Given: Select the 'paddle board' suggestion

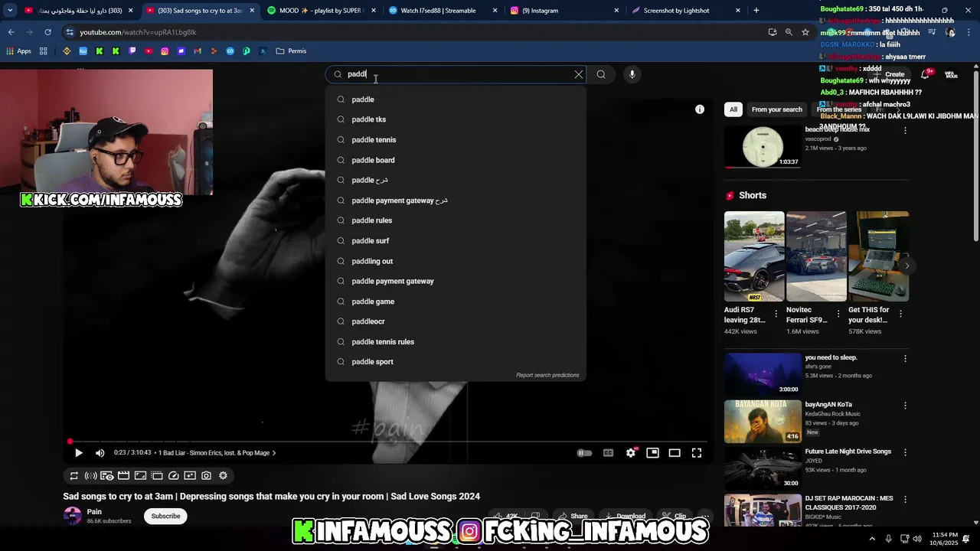Looking at the screenshot, I should (x=456, y=160).
